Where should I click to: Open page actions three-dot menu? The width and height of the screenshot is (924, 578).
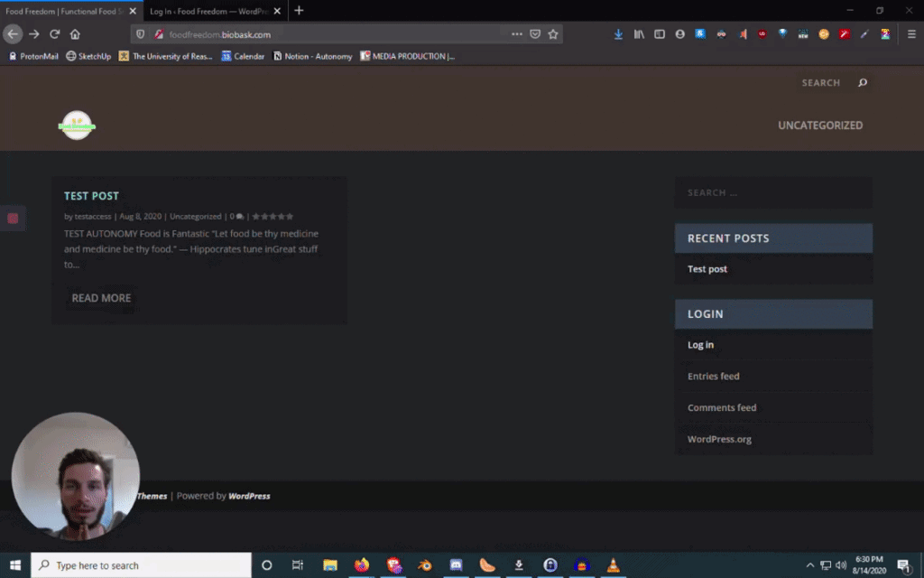tap(517, 34)
